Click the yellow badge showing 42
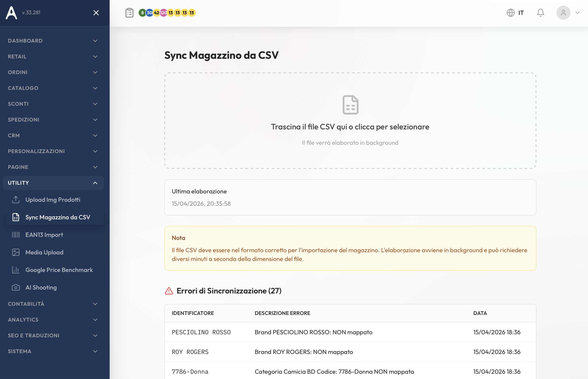Screen dimensions: 588x379 (x=156, y=13)
